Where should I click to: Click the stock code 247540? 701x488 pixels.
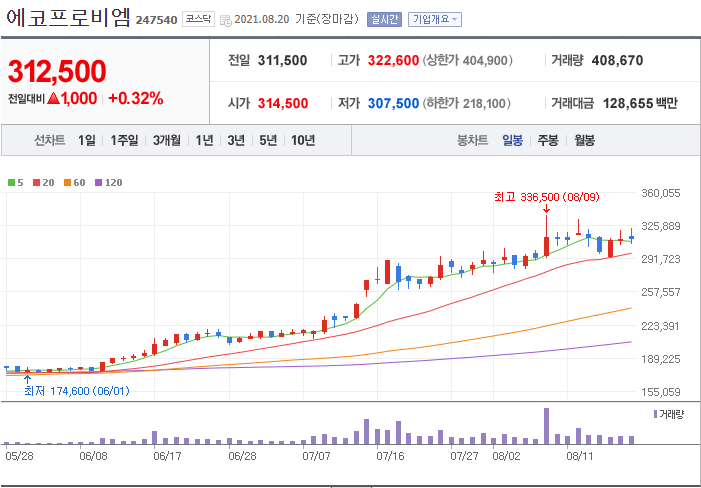coord(156,20)
